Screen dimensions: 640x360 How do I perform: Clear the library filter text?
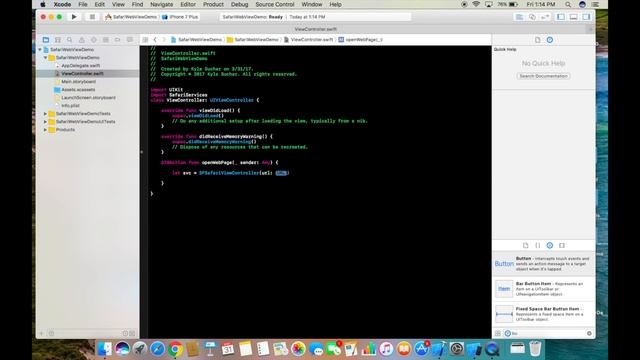click(589, 333)
